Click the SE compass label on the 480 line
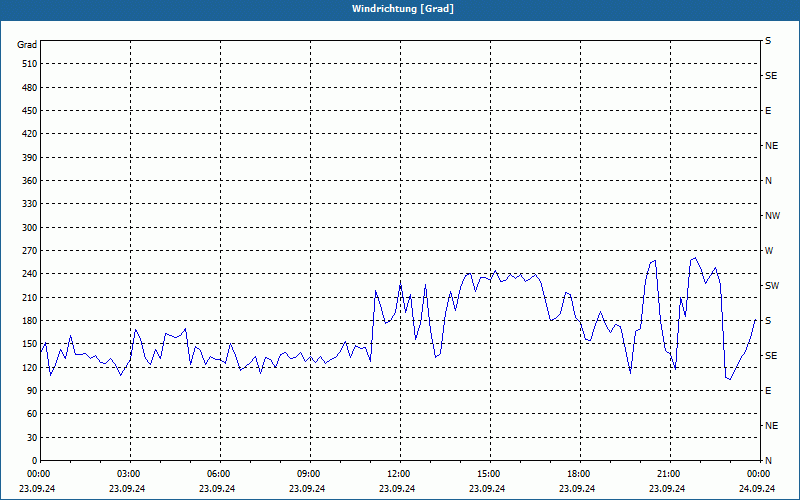 tap(771, 76)
